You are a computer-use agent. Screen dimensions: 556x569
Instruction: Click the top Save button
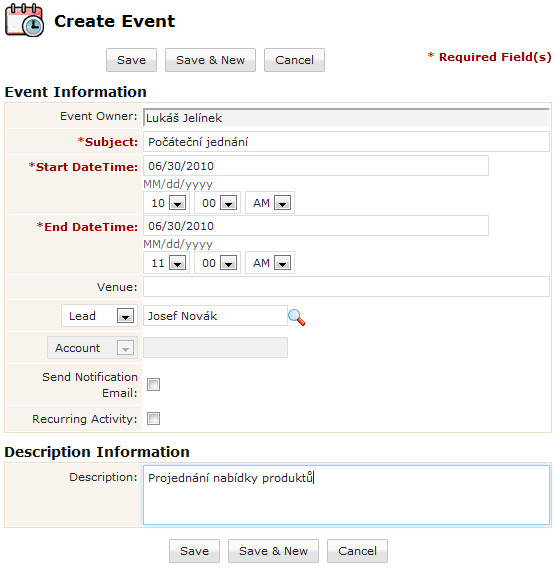tap(131, 60)
